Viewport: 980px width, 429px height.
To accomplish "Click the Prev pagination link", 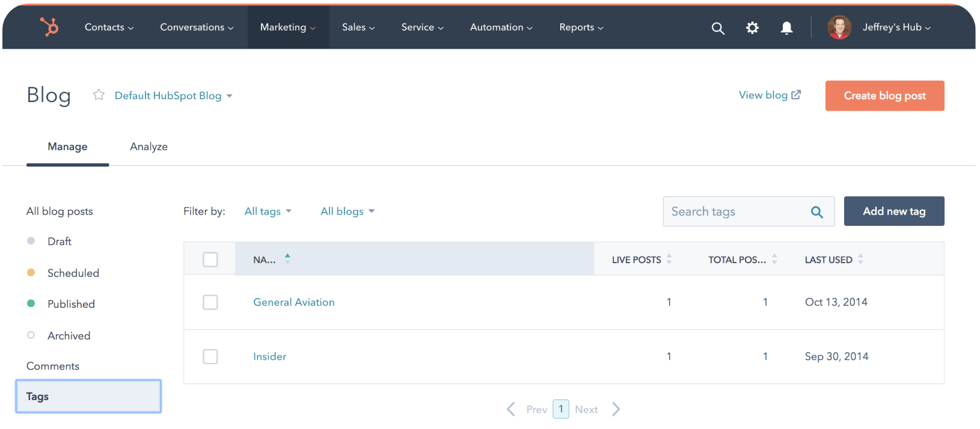I will coord(537,410).
